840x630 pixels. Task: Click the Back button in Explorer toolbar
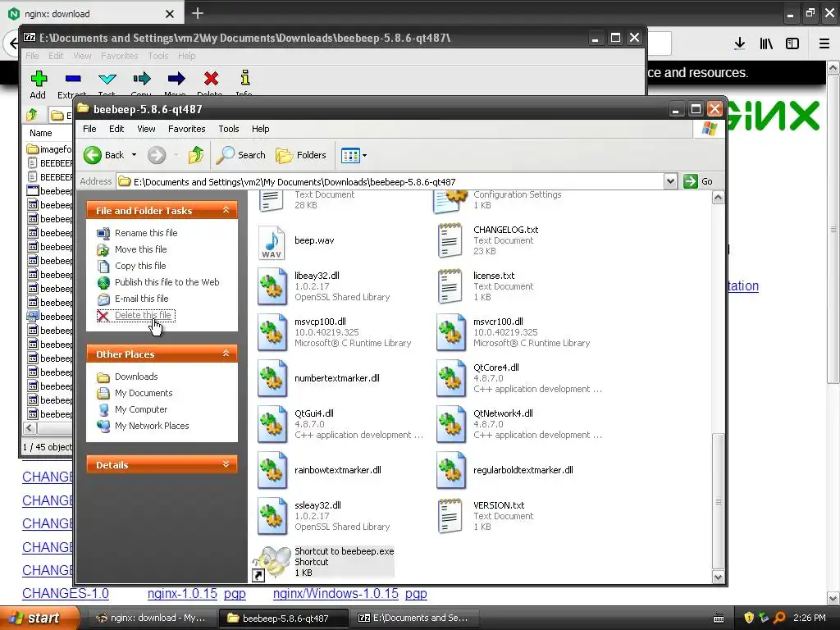point(104,155)
